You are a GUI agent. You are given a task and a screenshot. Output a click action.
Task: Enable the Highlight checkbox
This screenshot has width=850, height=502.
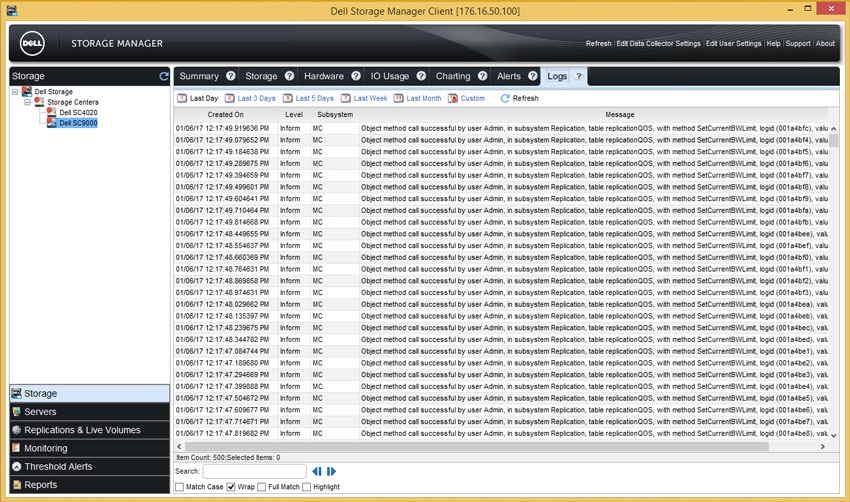coord(307,487)
